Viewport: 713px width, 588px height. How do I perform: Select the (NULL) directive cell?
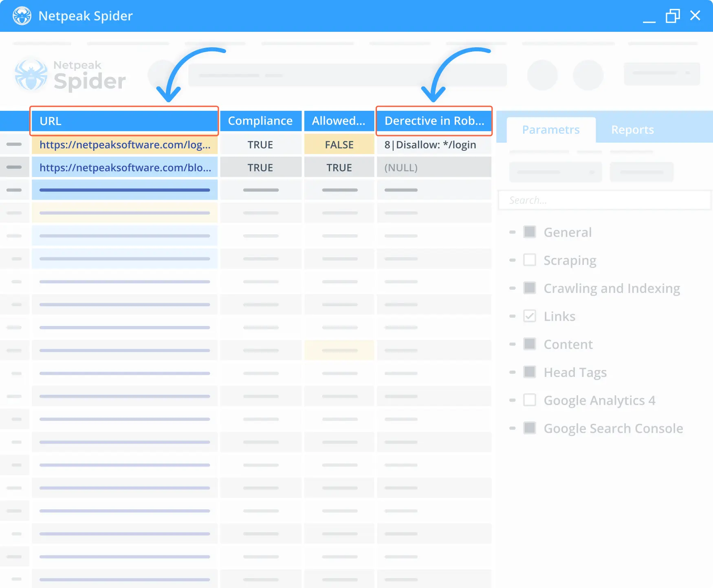pyautogui.click(x=434, y=167)
